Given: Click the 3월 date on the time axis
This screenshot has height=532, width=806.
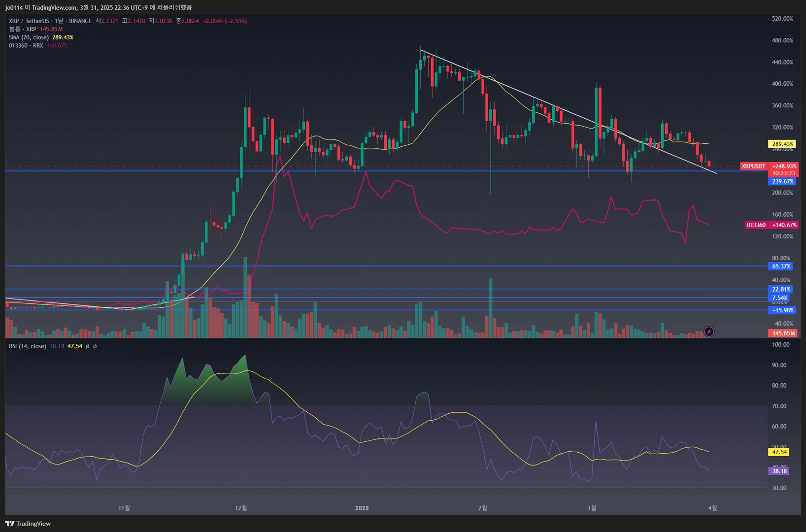Looking at the screenshot, I should [x=592, y=508].
